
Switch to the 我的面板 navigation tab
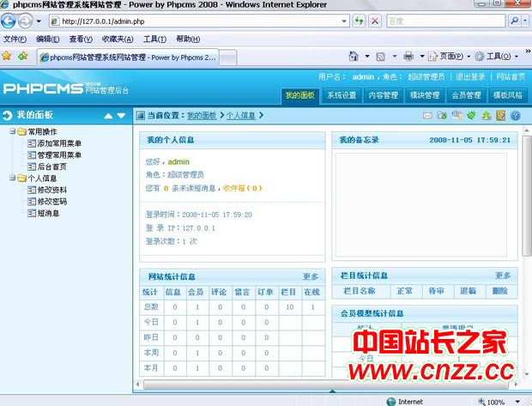click(300, 95)
